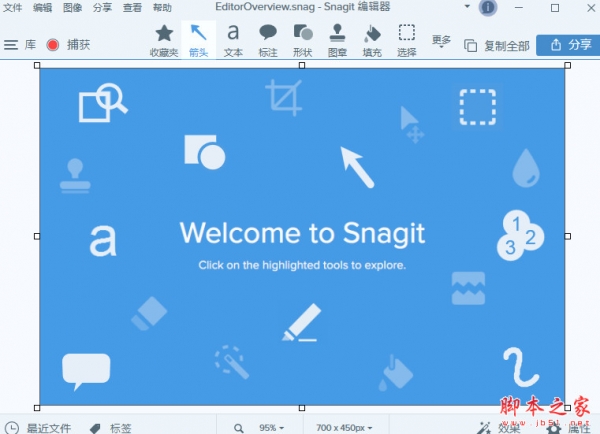Toggle the Properties (属性) gear panel
This screenshot has height=434, width=600.
pyautogui.click(x=568, y=428)
